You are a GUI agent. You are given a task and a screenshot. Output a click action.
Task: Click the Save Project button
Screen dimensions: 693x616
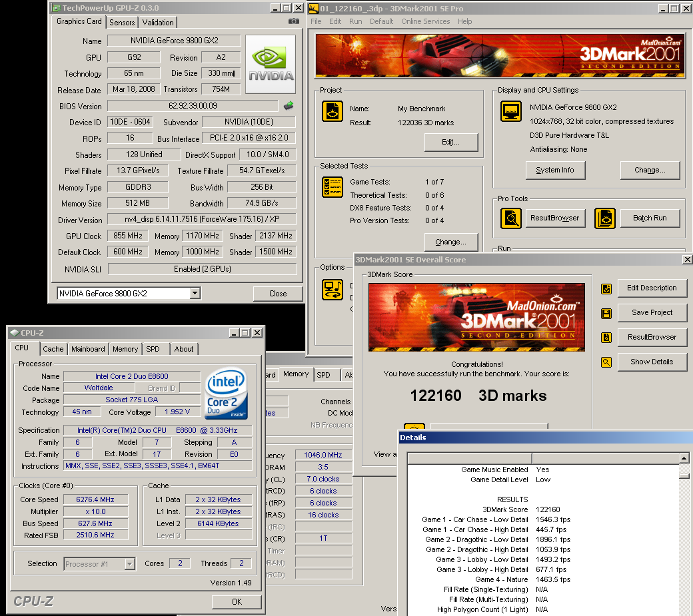tap(652, 312)
